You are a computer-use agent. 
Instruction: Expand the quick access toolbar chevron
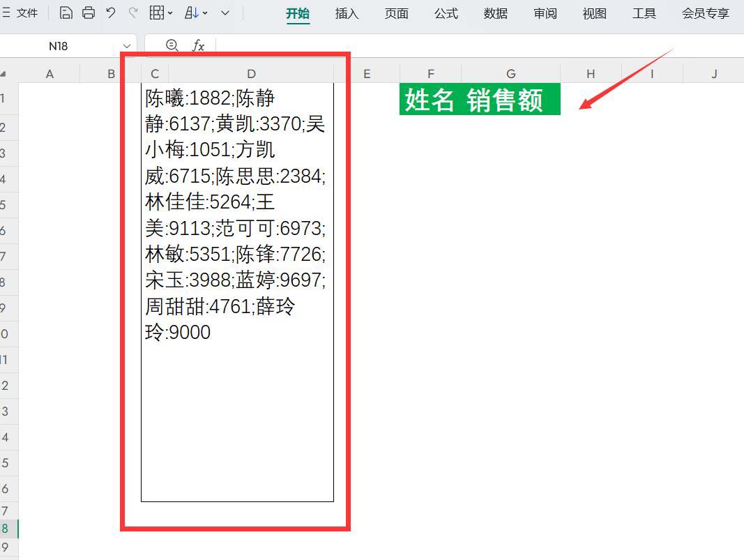click(225, 13)
